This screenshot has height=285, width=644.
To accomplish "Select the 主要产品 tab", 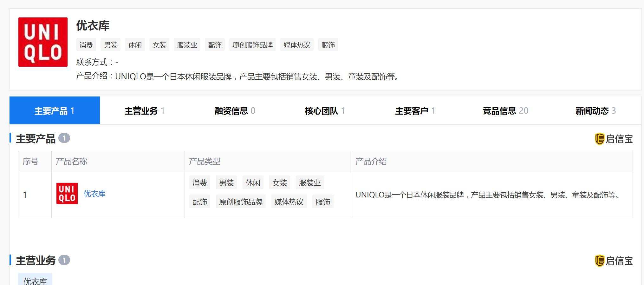I will coord(55,110).
